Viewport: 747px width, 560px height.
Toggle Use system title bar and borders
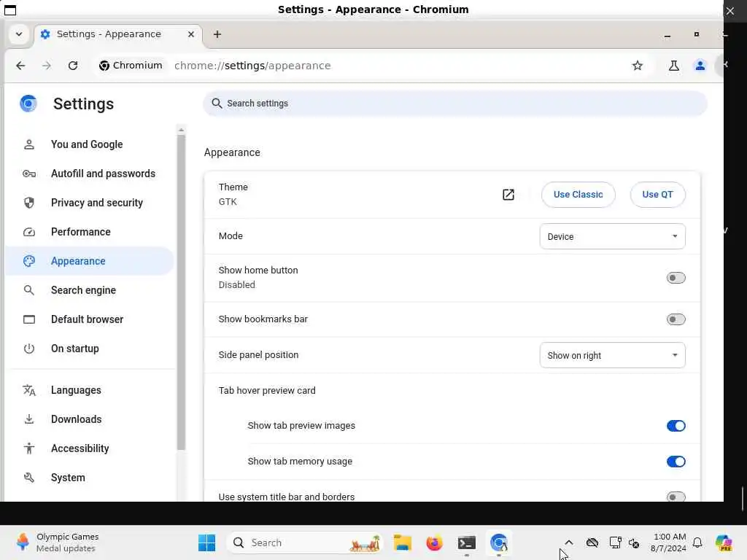tap(676, 497)
